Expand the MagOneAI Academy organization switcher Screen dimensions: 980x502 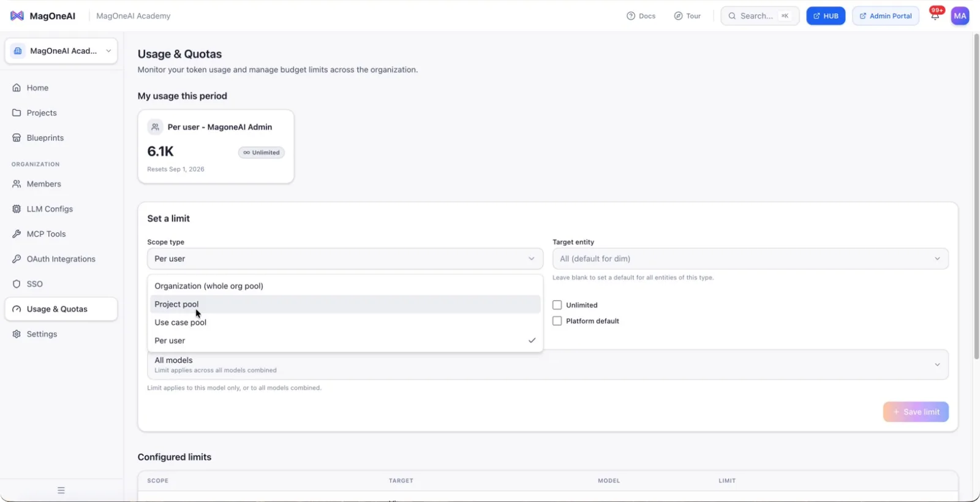pos(61,51)
